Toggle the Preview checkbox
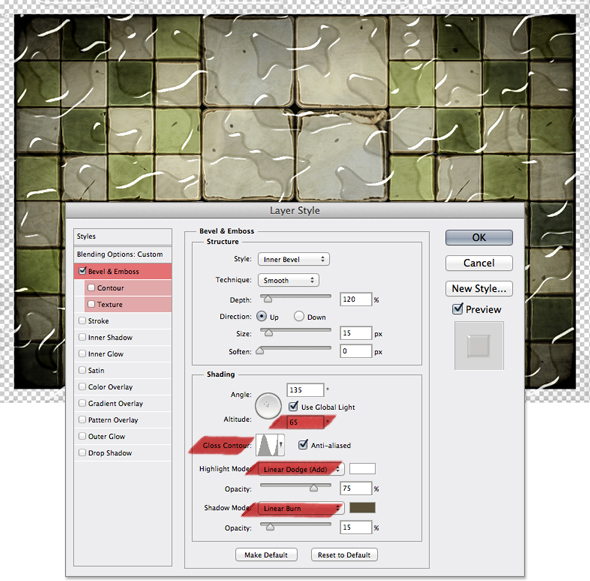Screen dimensions: 590x581 (x=458, y=309)
